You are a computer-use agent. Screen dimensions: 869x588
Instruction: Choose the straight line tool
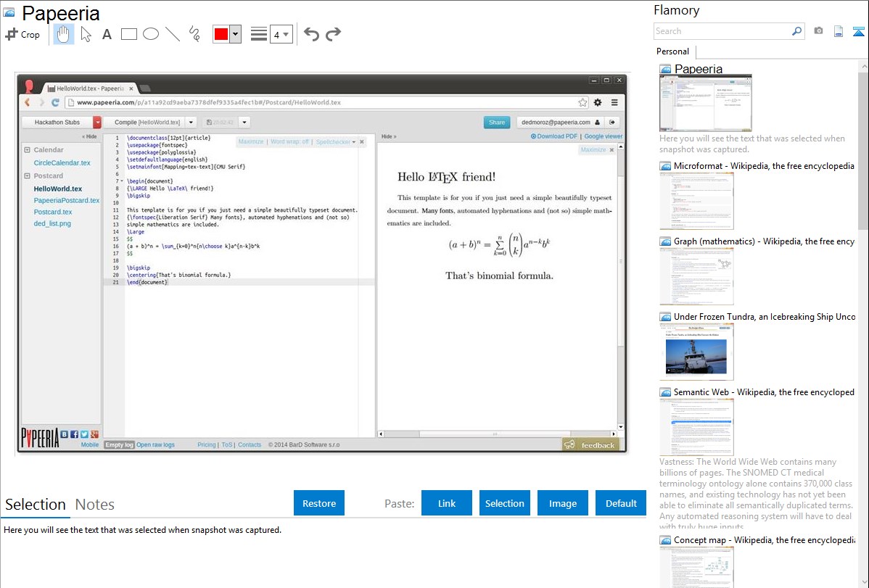[173, 34]
